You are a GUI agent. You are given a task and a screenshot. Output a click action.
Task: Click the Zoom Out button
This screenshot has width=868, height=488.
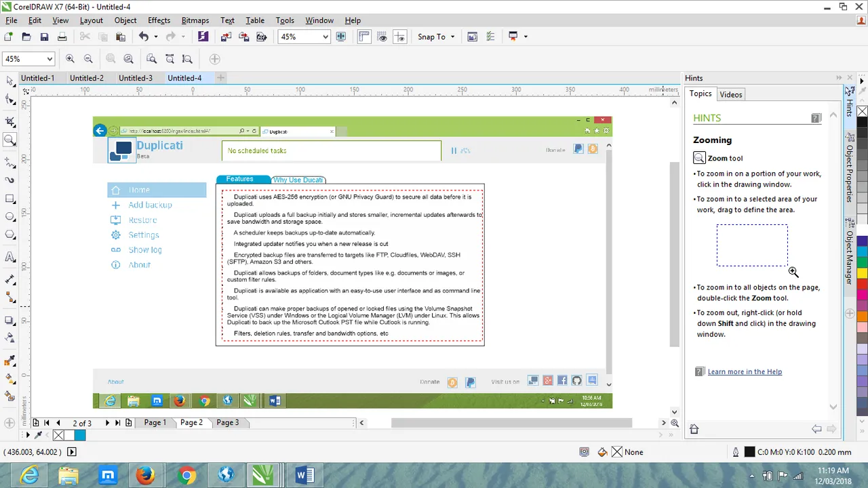point(88,59)
